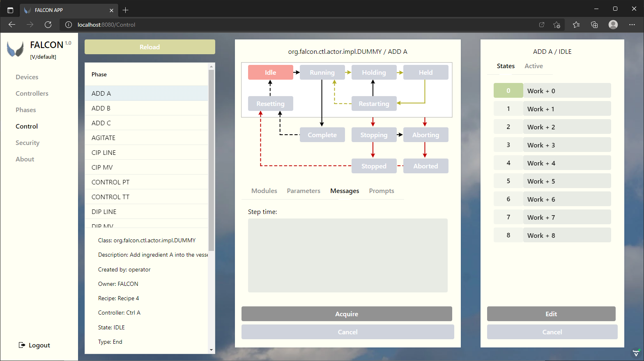Click the browser back arrow
This screenshot has height=361, width=644.
(x=12, y=25)
